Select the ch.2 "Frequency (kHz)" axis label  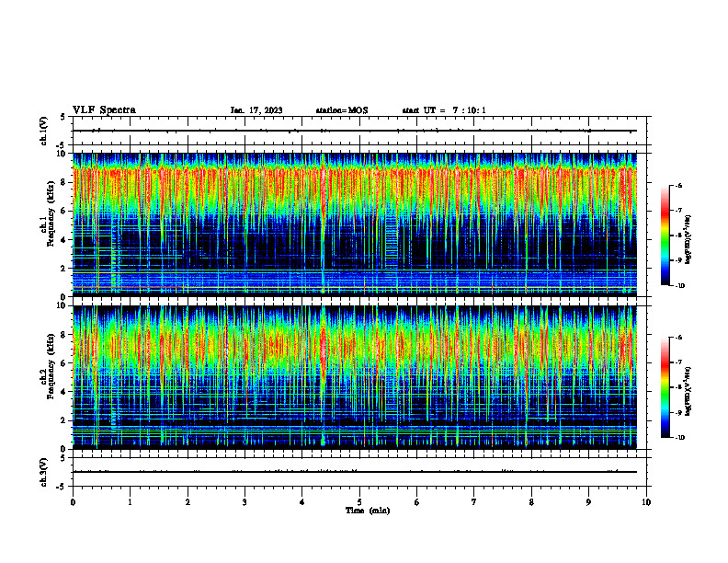51,366
